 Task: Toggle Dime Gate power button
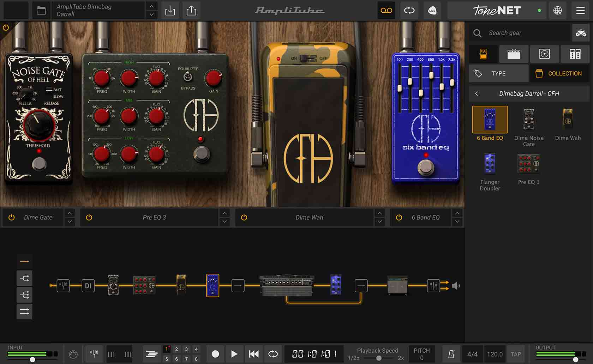12,217
